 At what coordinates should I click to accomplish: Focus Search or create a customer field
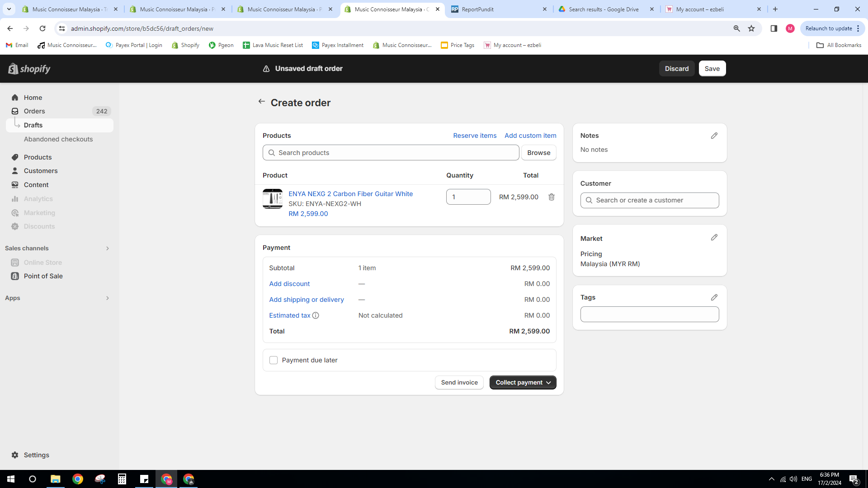tap(650, 201)
